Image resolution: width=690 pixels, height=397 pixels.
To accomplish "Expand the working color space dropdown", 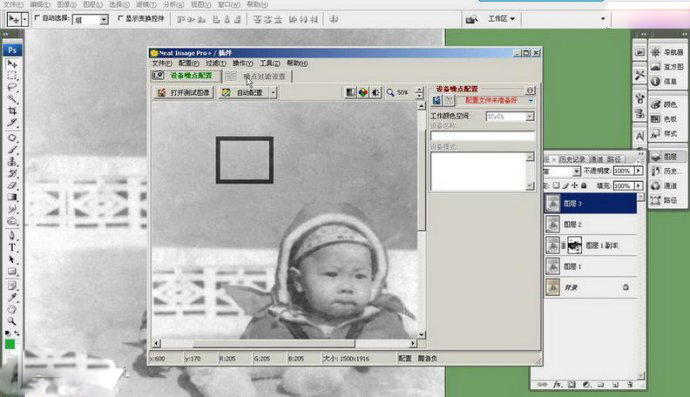I will [x=530, y=116].
